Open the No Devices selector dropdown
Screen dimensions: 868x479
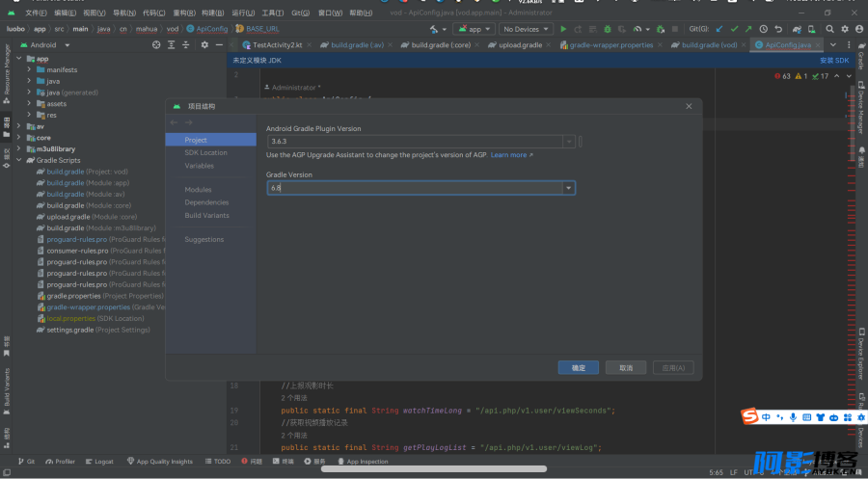point(526,29)
